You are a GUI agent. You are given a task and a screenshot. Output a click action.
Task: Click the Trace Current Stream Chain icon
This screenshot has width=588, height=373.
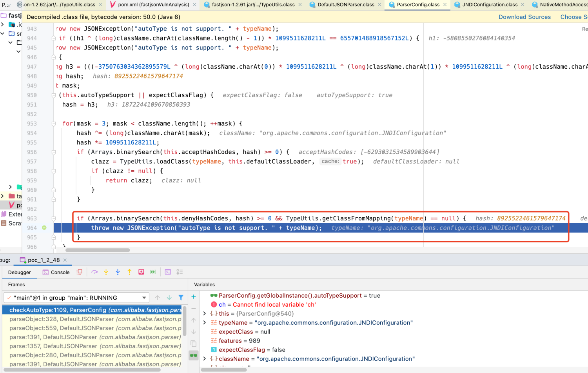click(180, 272)
